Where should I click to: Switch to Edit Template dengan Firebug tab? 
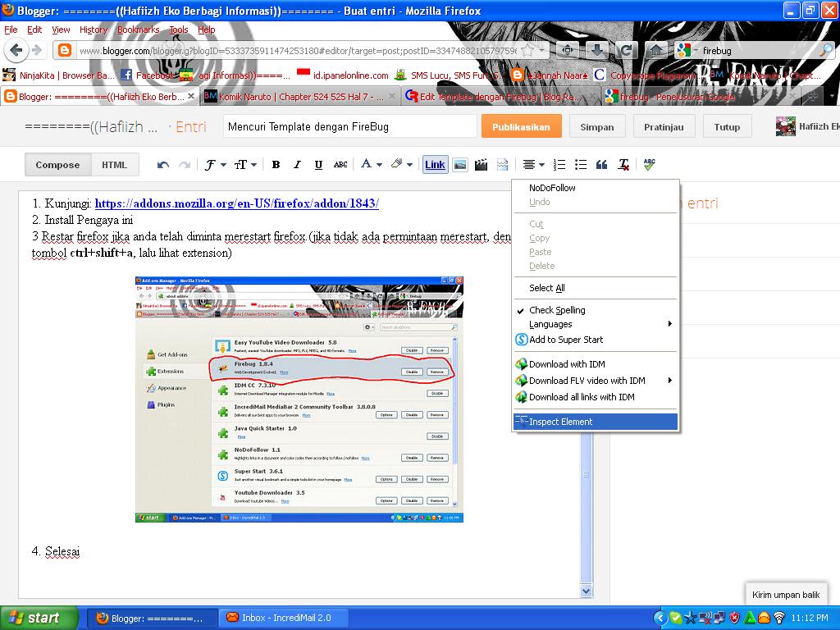point(500,97)
